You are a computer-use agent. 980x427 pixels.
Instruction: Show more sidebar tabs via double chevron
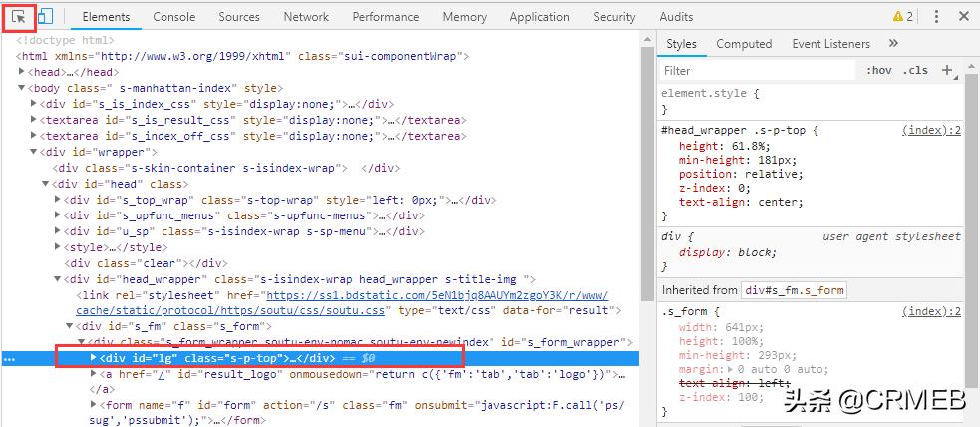893,44
